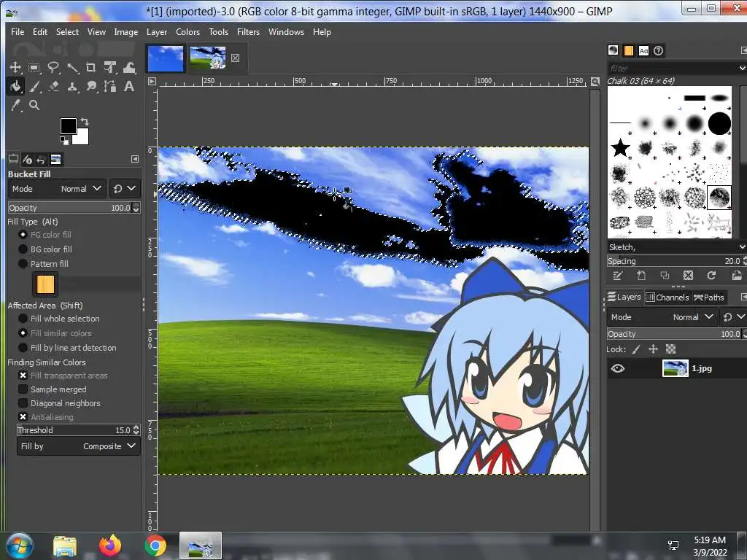Open the Fonts tab in right dock
The width and height of the screenshot is (747, 560).
pyautogui.click(x=643, y=50)
